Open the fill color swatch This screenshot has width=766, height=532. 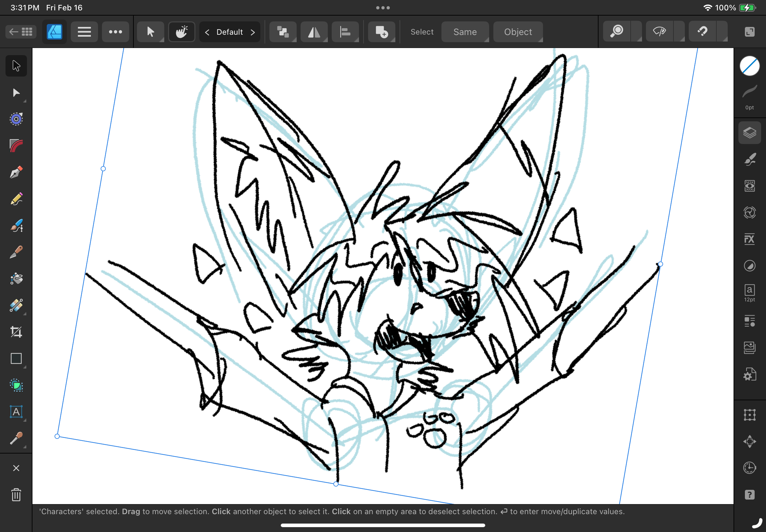pos(749,66)
